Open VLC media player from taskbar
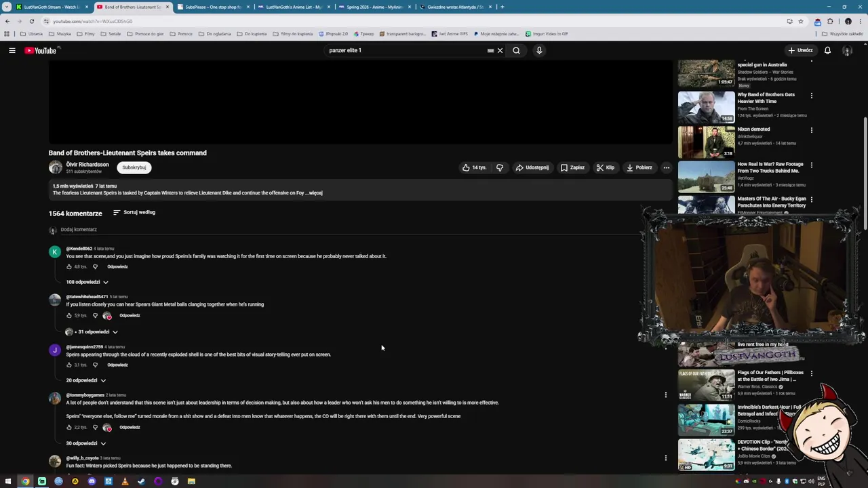The image size is (868, 488). (125, 481)
